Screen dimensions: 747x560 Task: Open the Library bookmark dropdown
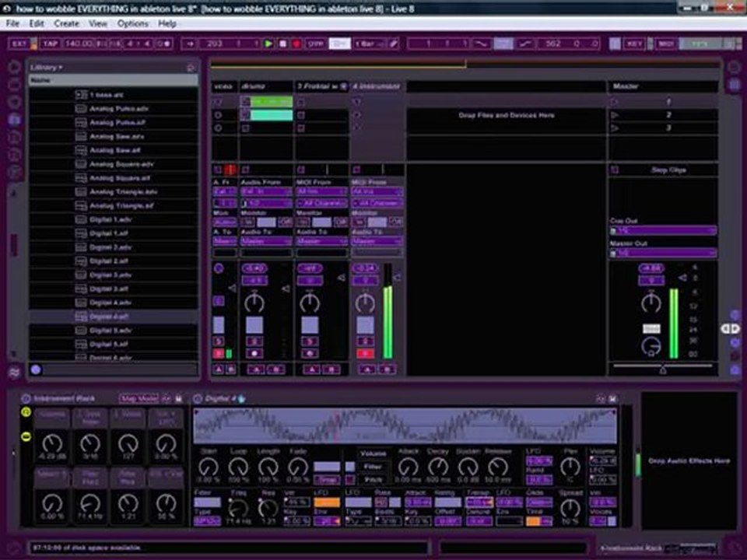(x=47, y=67)
